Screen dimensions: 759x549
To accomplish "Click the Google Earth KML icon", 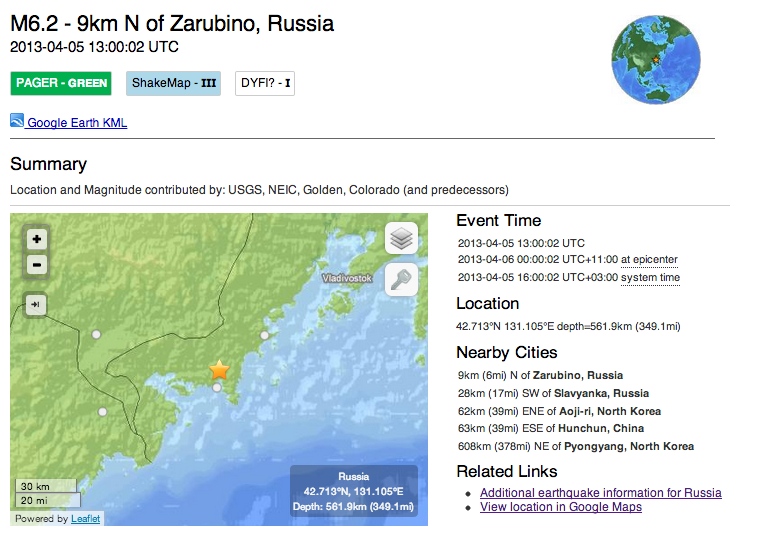I will pos(17,121).
